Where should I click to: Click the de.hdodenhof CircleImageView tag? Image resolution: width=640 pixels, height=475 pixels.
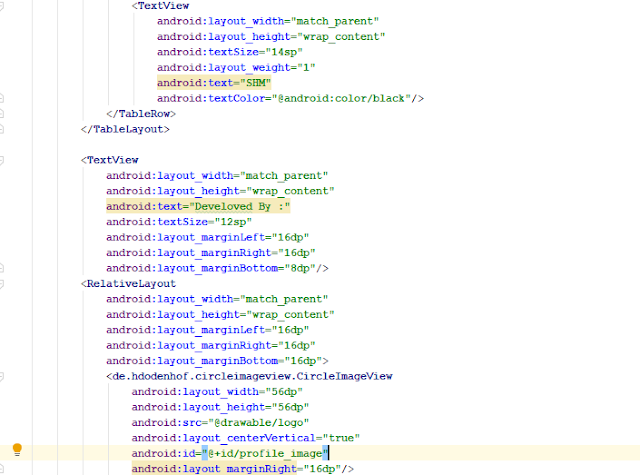coord(249,376)
